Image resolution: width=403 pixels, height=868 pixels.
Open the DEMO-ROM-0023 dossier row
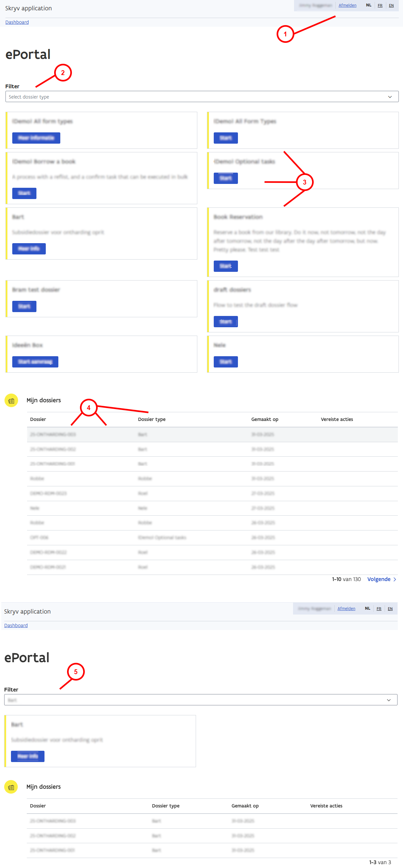coord(48,493)
